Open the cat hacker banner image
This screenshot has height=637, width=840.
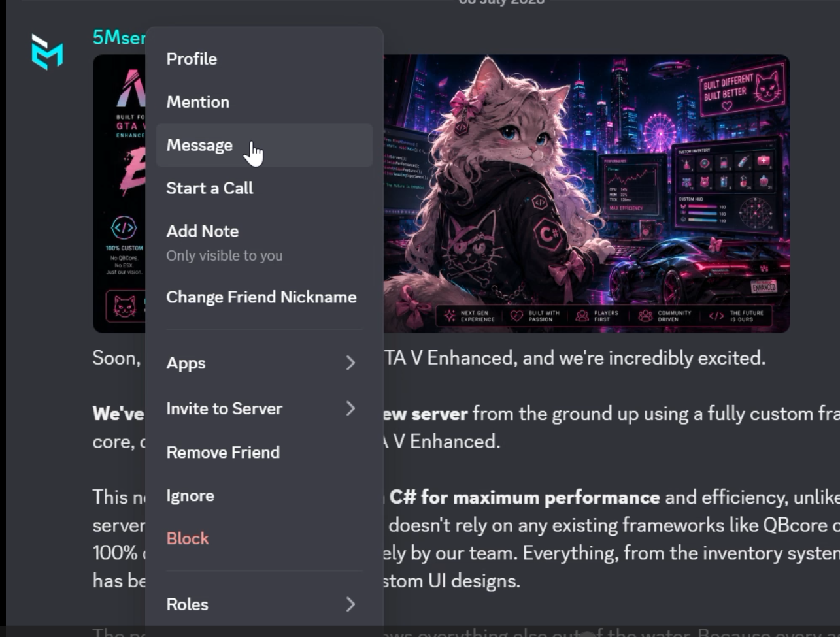[586, 193]
